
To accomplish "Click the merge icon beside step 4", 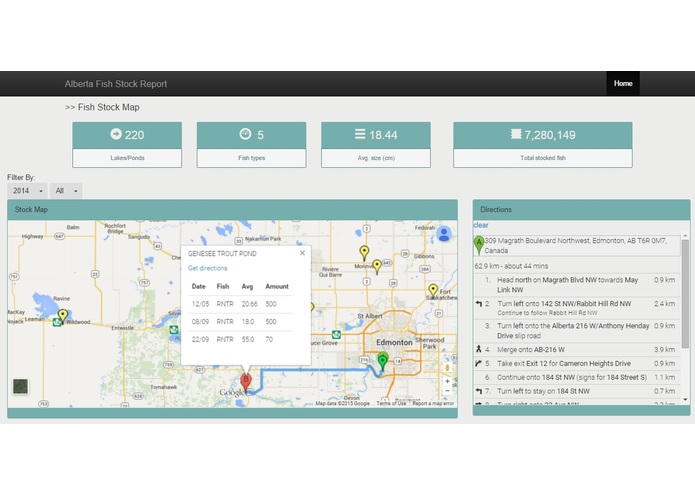I will point(479,349).
